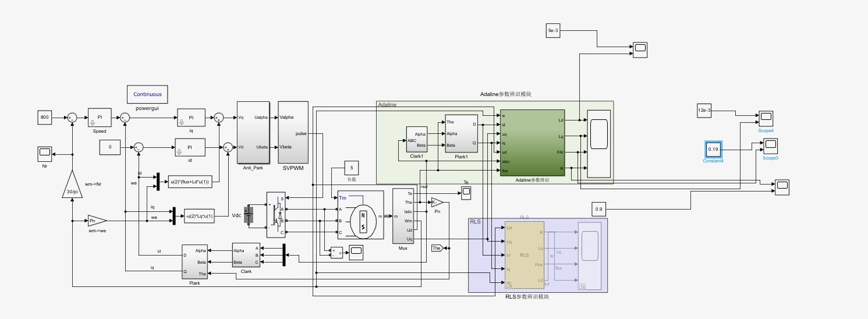The image size is (868, 319).
Task: Open the scope fed by the 0.9 constant
Action: 782,187
